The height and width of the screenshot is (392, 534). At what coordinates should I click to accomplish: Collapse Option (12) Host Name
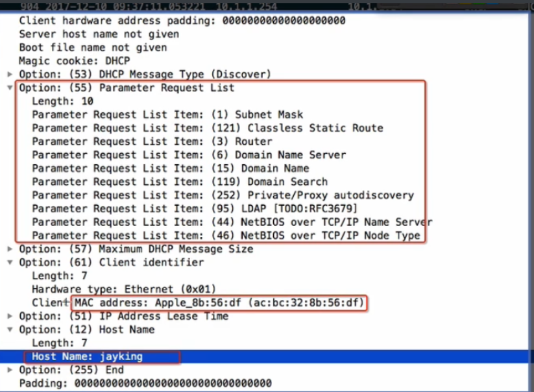(x=10, y=330)
